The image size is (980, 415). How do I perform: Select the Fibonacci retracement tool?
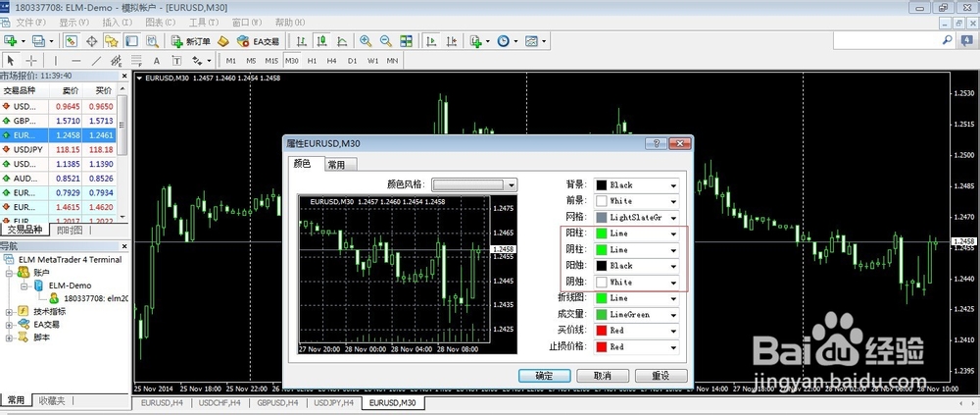[136, 61]
